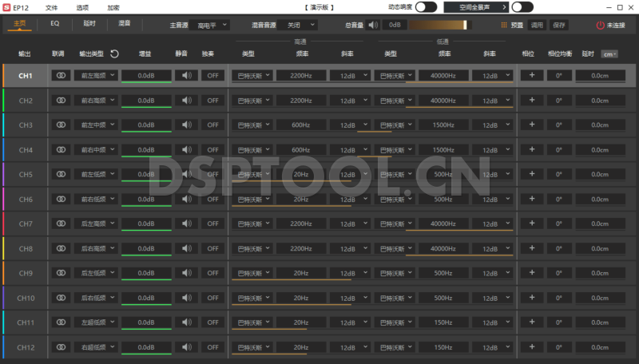Click CH2 gain 0.0dB level bar

[146, 101]
